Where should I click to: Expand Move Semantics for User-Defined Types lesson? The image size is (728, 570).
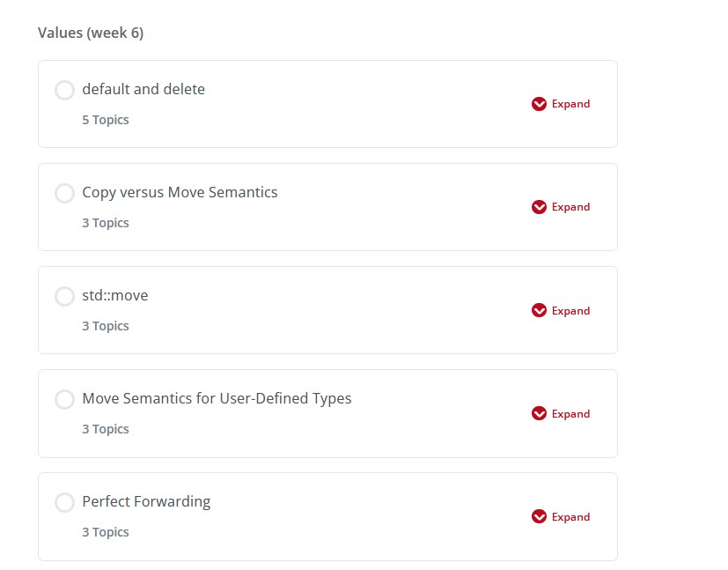(x=570, y=413)
